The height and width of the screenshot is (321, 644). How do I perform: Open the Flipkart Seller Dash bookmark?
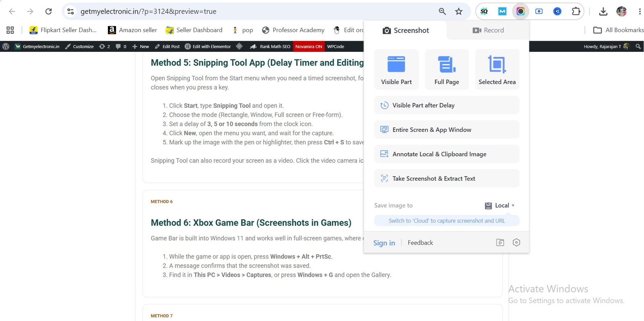pos(63,30)
